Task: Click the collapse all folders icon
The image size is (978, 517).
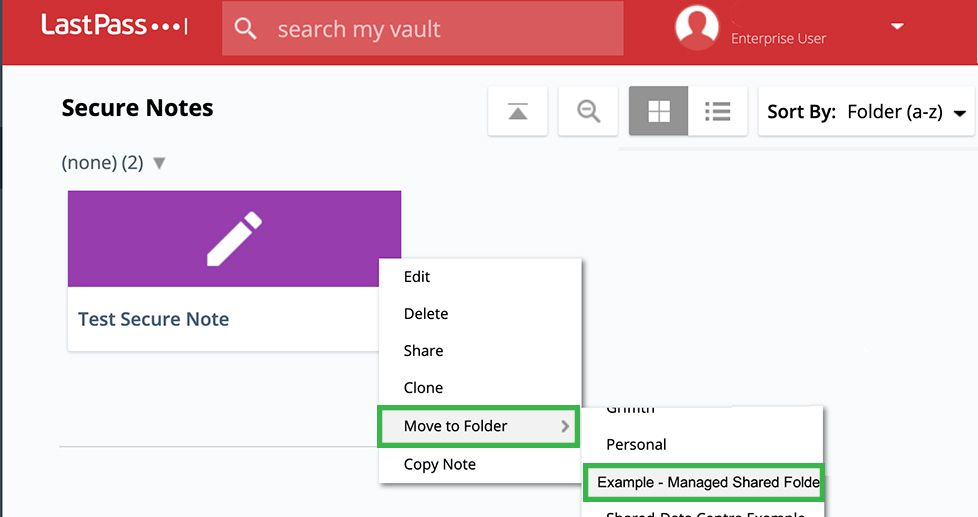Action: click(x=518, y=112)
